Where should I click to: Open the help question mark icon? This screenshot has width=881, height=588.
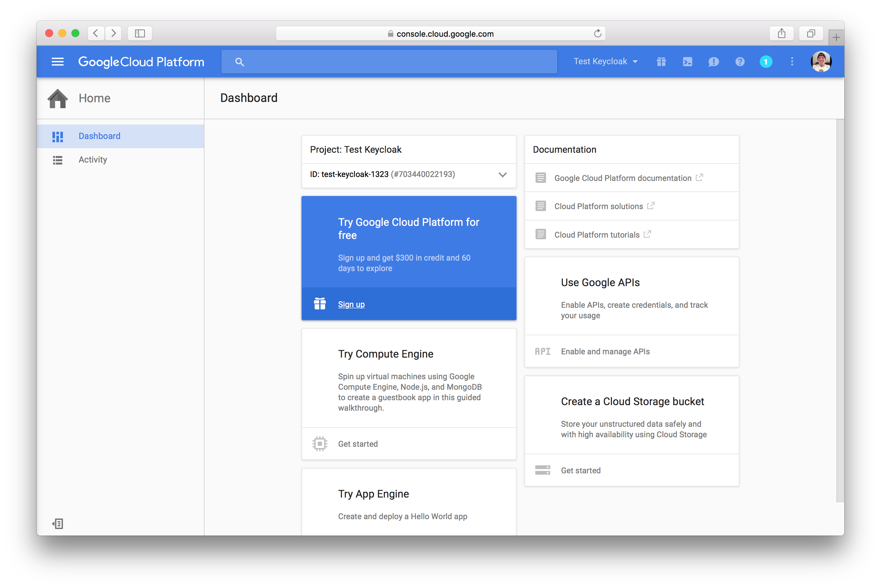pos(740,62)
